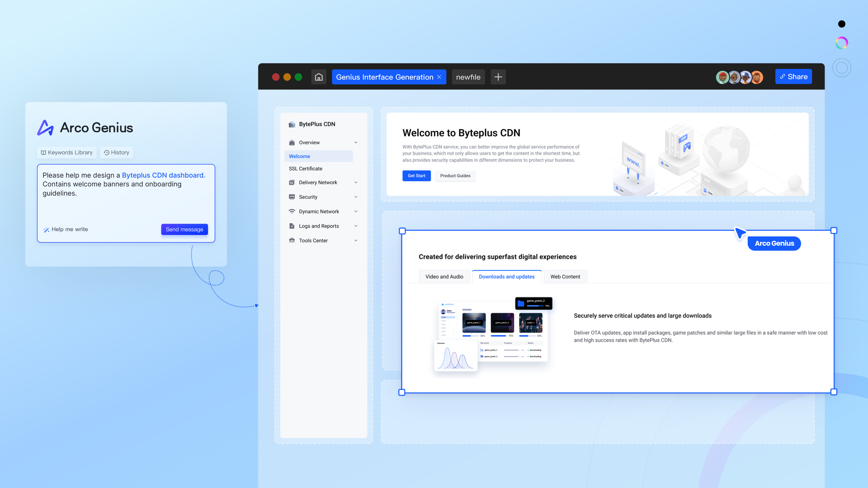Click the Arco Genius logo icon
Viewport: 868px width, 488px height.
pos(45,128)
